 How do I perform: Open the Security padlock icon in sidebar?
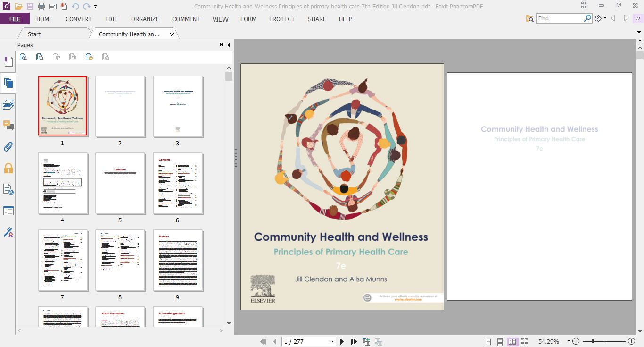point(8,168)
